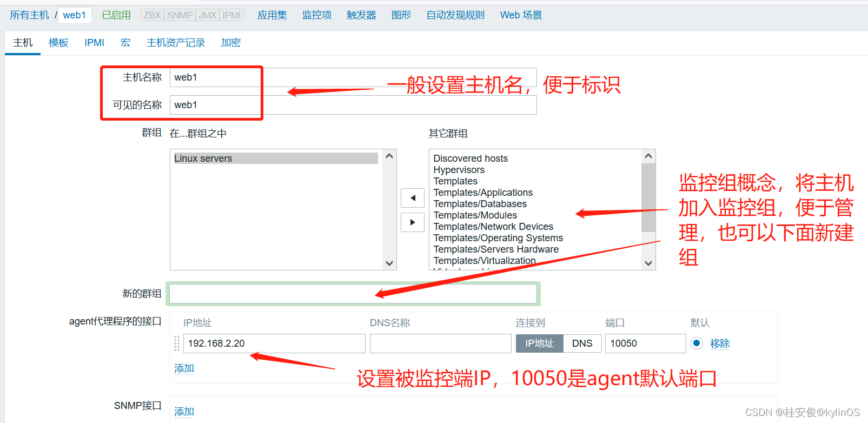Click the web1 breadcrumb link
This screenshot has width=868, height=423.
pos(75,15)
